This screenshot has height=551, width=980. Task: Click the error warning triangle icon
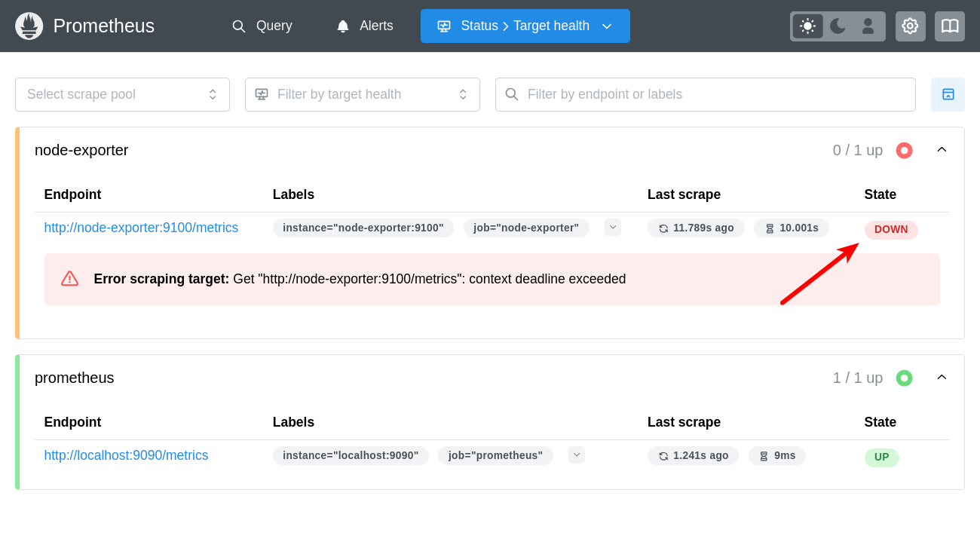[69, 279]
